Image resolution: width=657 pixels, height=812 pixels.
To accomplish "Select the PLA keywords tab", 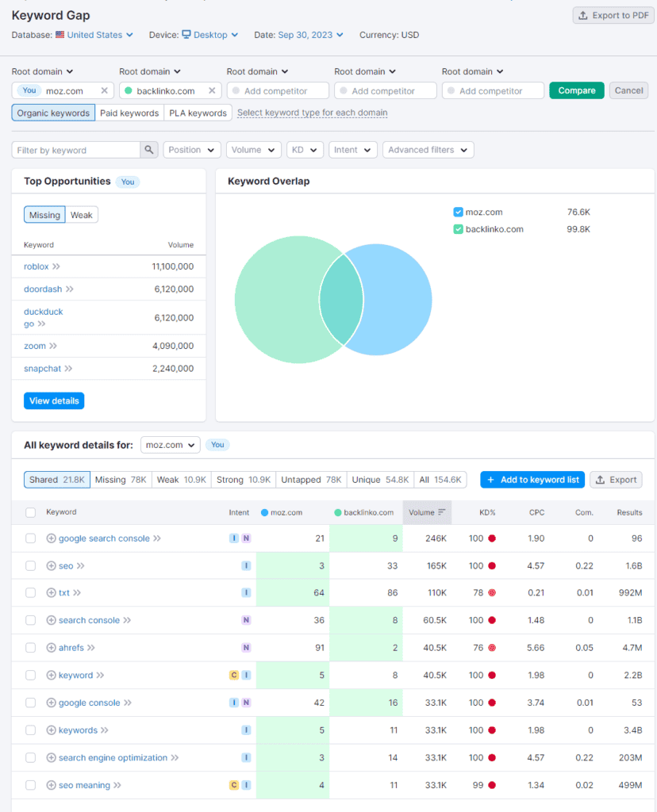I will 198,113.
